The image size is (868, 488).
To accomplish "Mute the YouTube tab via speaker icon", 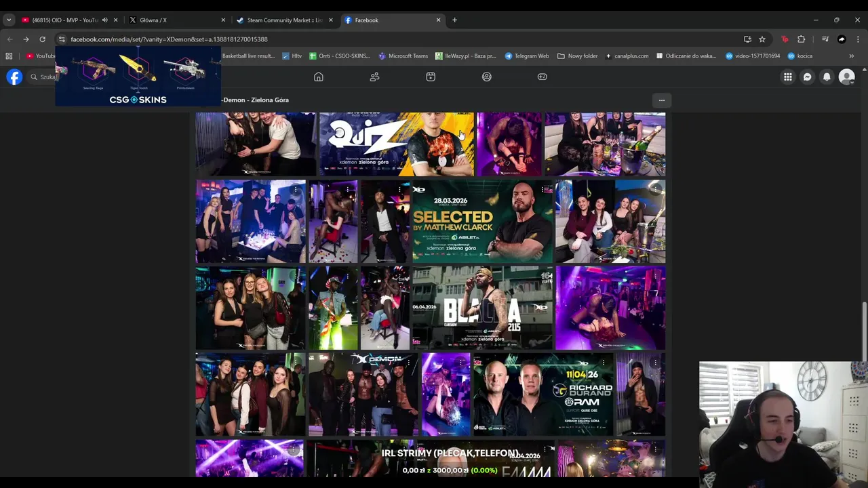I will [104, 20].
